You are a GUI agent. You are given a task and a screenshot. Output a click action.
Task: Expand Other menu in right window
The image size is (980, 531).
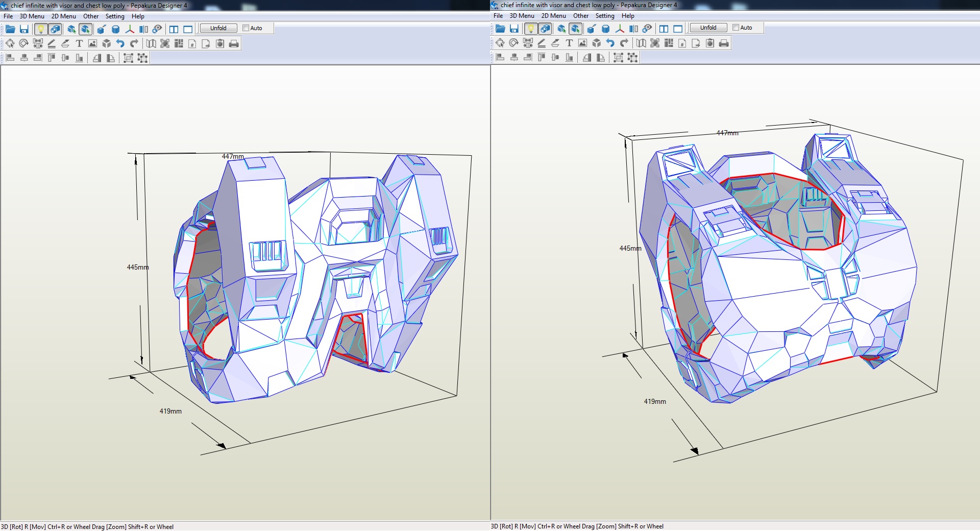point(580,16)
